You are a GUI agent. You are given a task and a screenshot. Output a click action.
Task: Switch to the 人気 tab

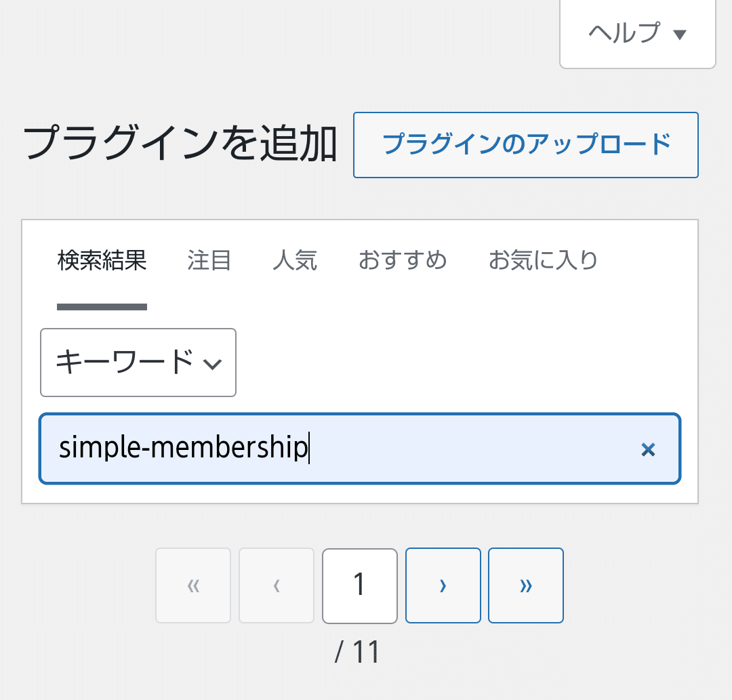click(295, 260)
